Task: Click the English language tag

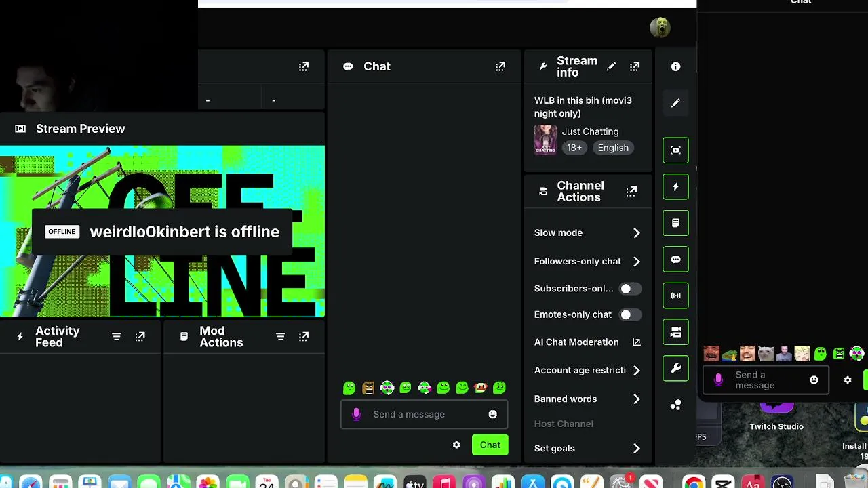Action: click(613, 148)
